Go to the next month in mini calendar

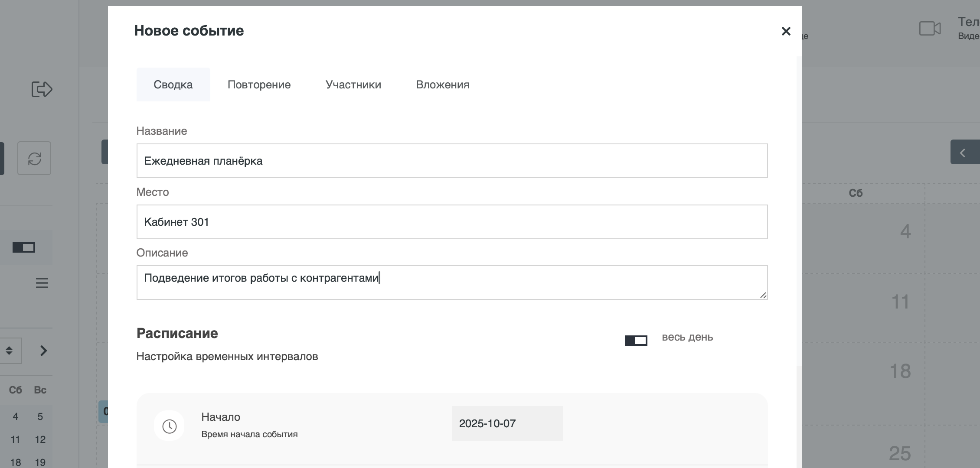[43, 351]
